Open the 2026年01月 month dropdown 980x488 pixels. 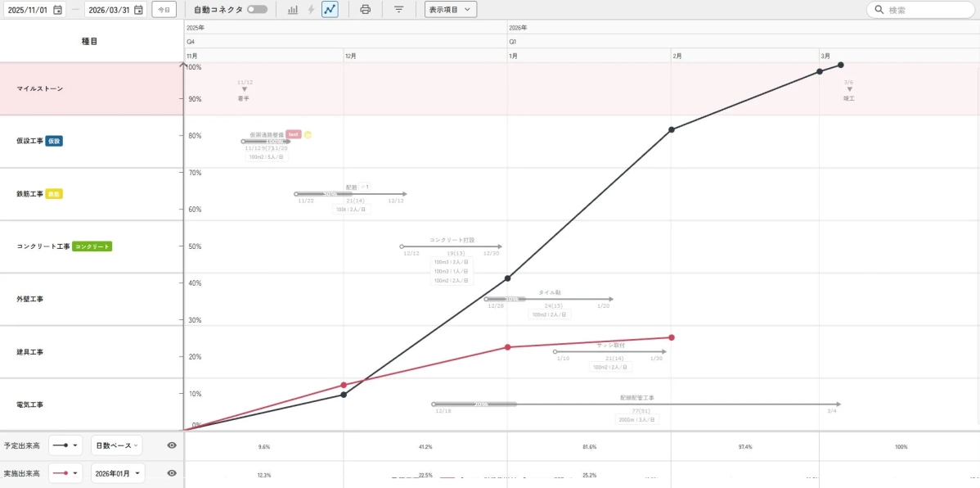pos(118,473)
